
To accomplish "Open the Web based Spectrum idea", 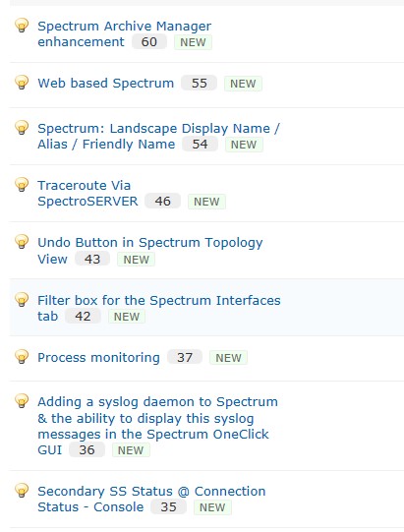I will point(105,84).
